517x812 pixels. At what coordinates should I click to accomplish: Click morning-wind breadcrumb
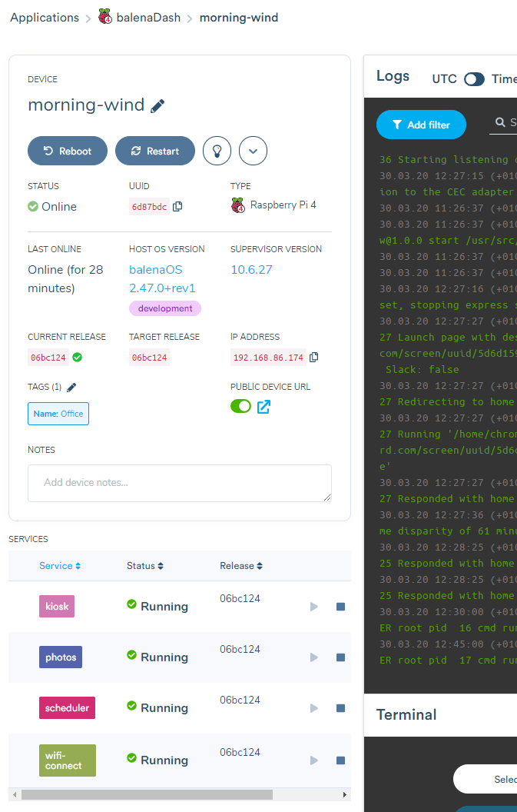pyautogui.click(x=239, y=18)
